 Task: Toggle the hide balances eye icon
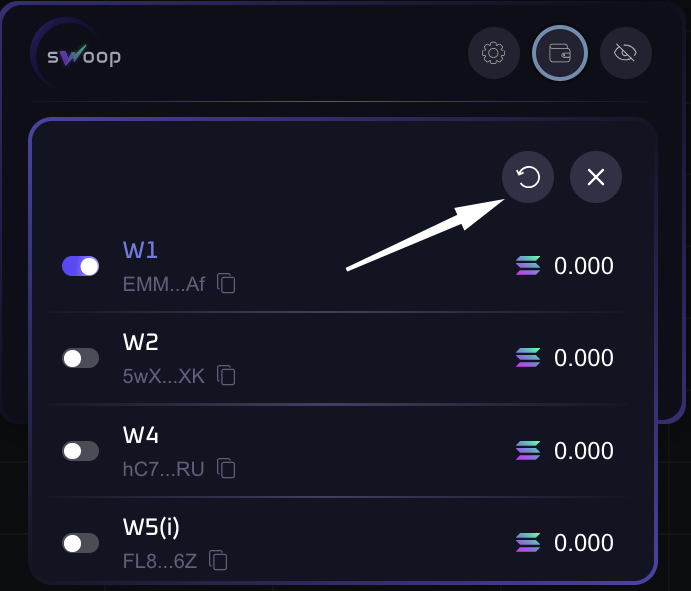(x=626, y=53)
